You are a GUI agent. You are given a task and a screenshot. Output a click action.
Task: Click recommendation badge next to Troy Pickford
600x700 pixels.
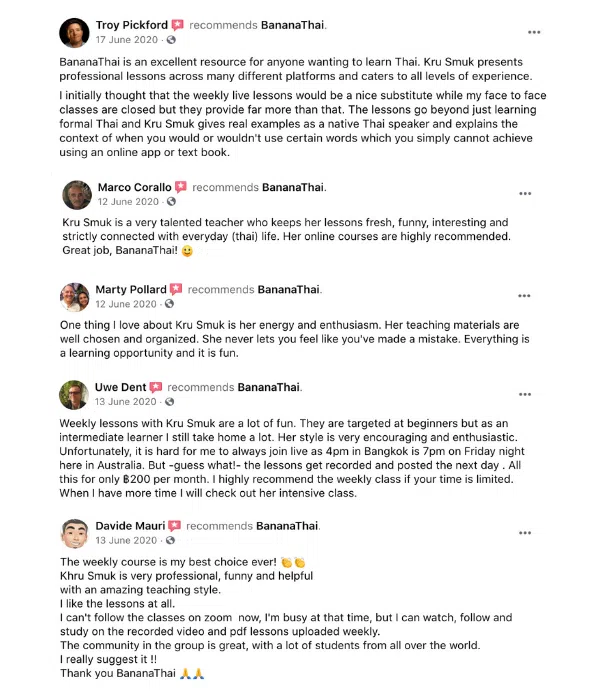click(177, 24)
